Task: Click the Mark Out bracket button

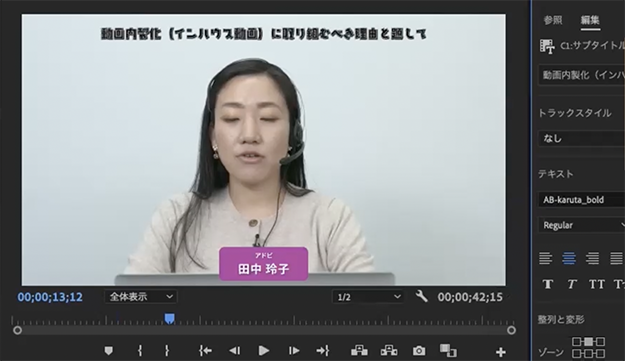Action: [x=167, y=351]
